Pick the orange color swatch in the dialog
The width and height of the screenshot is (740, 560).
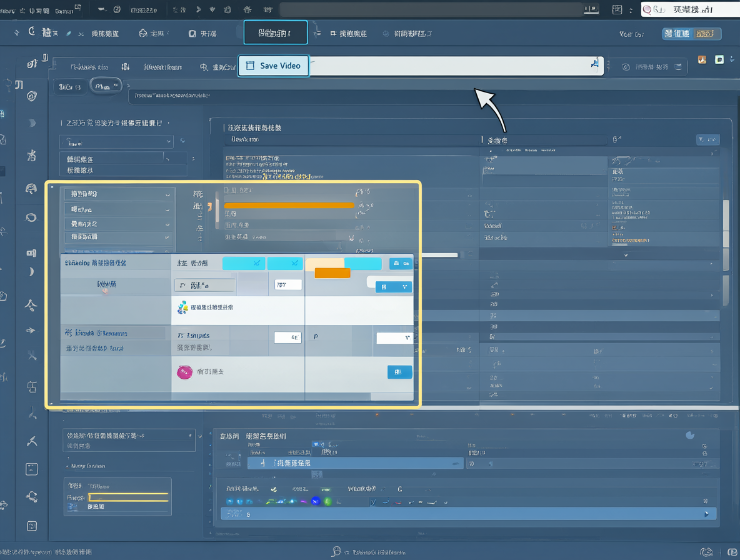(x=332, y=272)
